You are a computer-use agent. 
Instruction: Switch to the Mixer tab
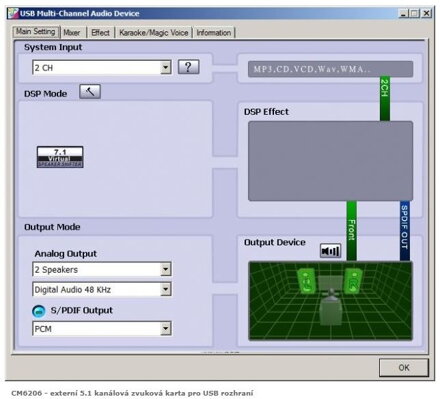coord(72,33)
